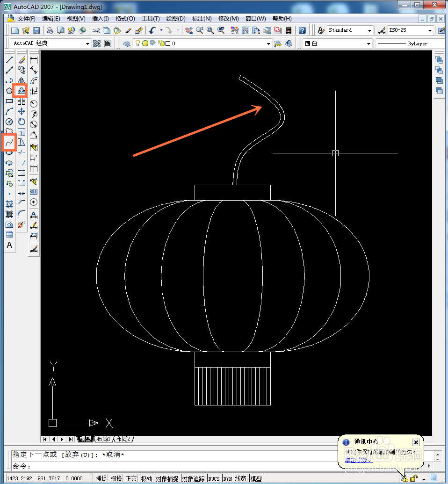The image size is (448, 484).
Task: Toggle DYN dynamic input
Action: pos(228,478)
